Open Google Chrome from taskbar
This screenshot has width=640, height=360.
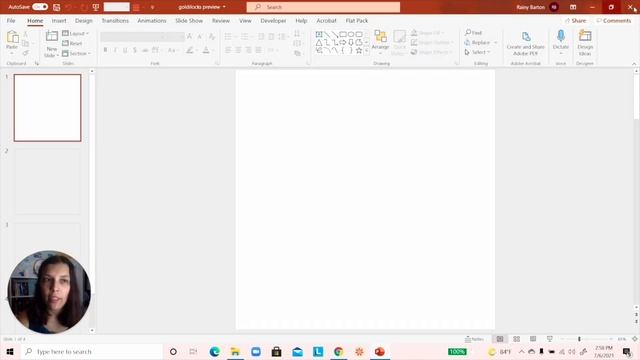[338, 351]
